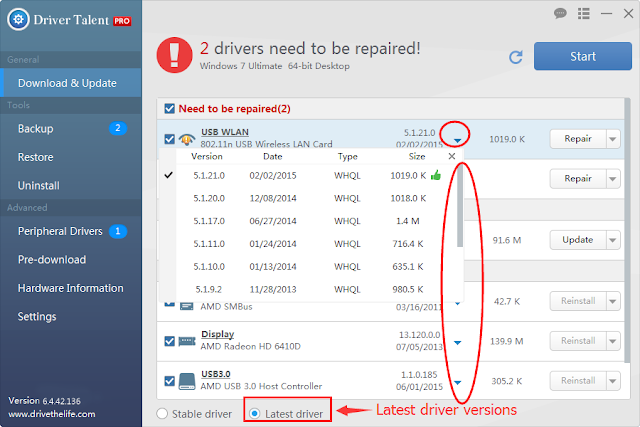Screen dimensions: 640x427
Task: Click the Backup badge showing 2
Action: (x=118, y=128)
